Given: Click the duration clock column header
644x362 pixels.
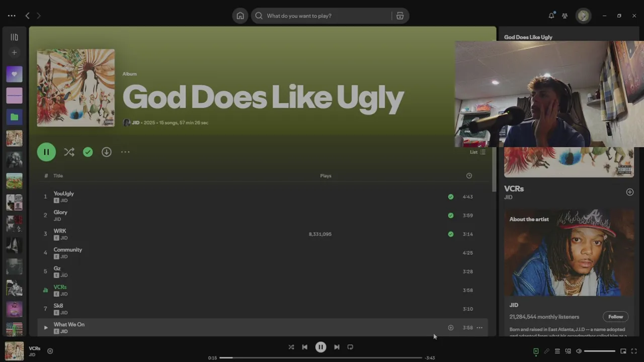Looking at the screenshot, I should (469, 176).
